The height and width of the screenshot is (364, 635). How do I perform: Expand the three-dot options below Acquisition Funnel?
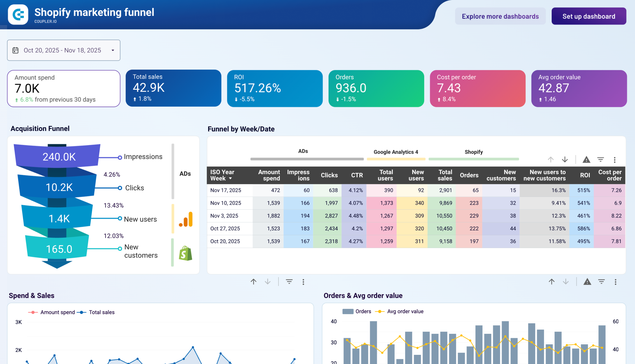coord(303,282)
